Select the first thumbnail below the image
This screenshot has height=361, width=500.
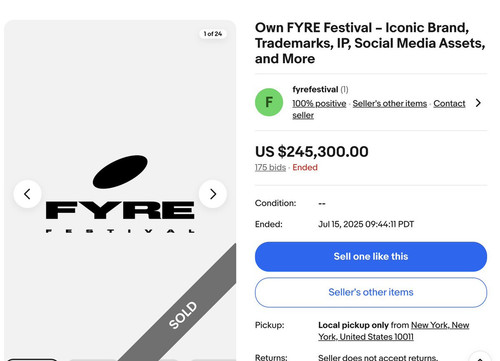[x=32, y=360]
